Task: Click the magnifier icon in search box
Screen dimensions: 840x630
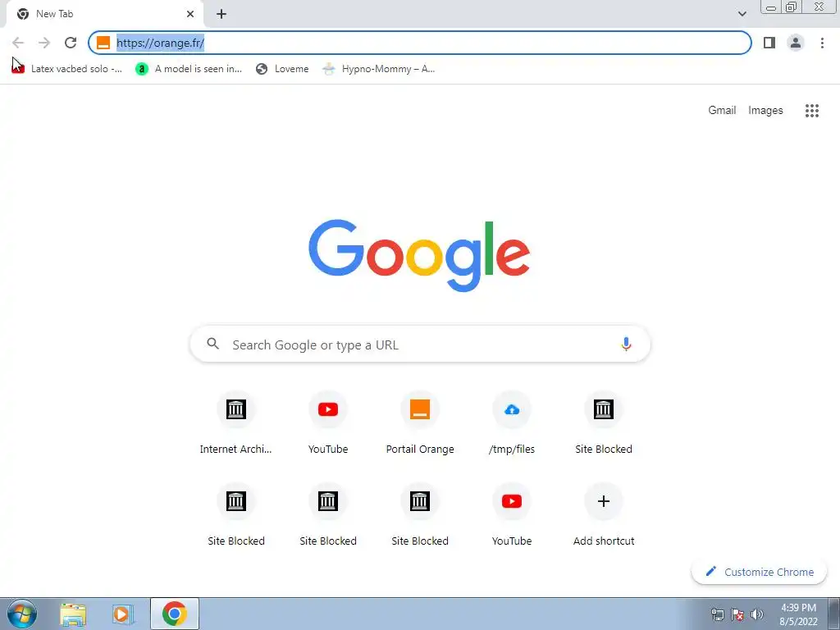Action: pos(213,344)
